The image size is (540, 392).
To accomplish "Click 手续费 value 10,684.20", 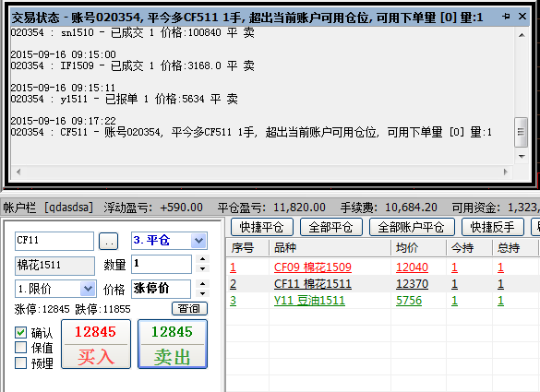I will [x=411, y=208].
